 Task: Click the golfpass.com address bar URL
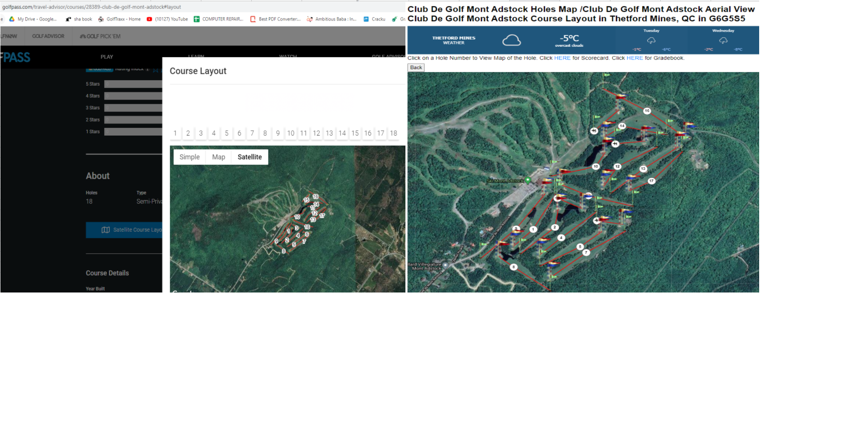coord(92,7)
